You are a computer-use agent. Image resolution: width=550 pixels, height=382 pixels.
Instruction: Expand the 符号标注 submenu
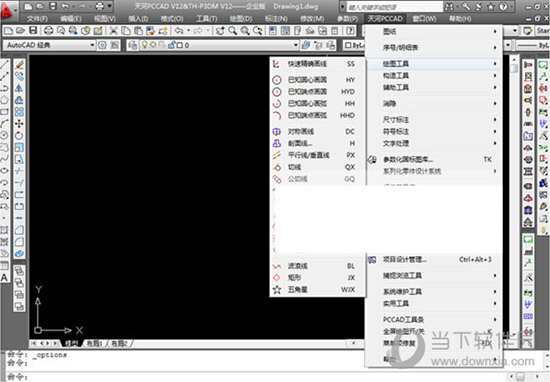point(434,132)
